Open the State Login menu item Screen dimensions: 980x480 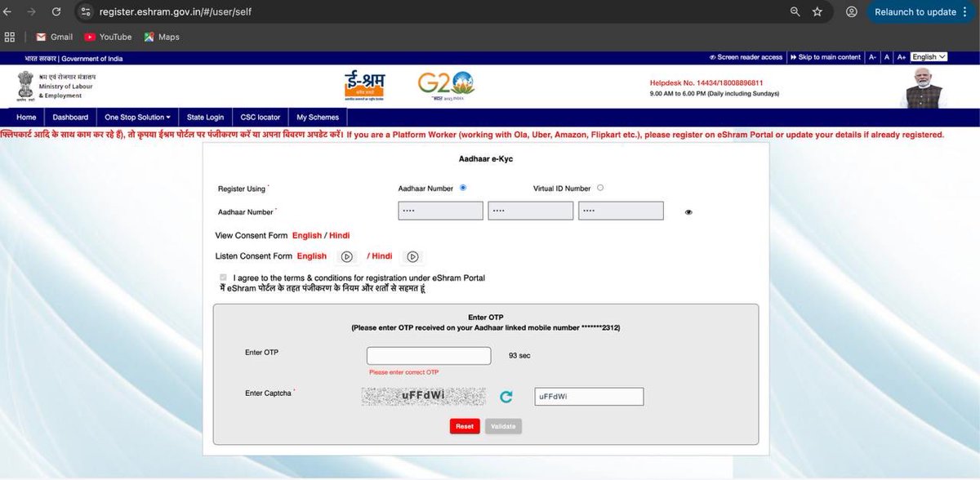coord(205,118)
